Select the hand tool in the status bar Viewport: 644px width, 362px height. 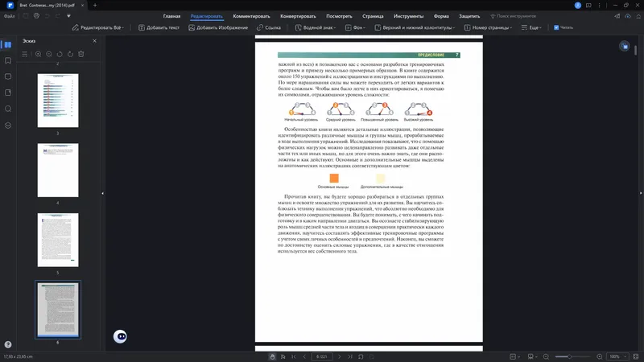pos(272,356)
